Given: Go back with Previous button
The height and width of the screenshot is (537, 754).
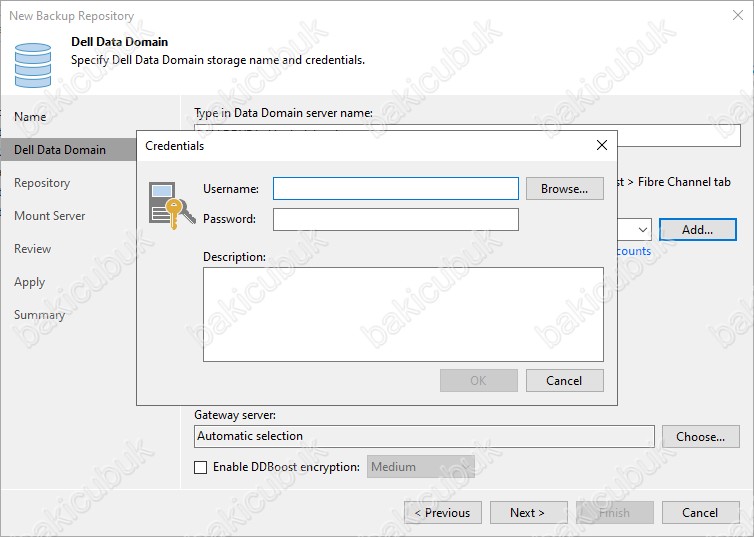Looking at the screenshot, I should 443,513.
